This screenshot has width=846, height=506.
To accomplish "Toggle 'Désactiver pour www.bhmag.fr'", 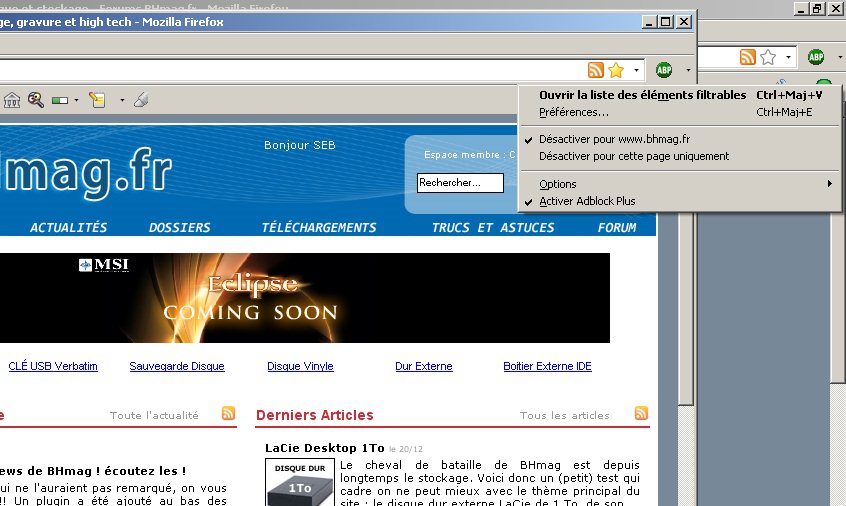I will click(x=680, y=139).
